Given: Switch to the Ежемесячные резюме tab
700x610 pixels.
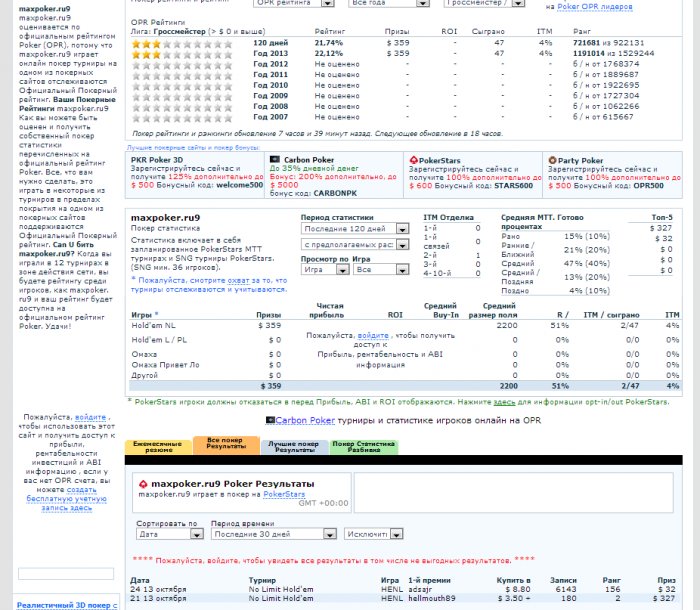Looking at the screenshot, I should [158, 447].
